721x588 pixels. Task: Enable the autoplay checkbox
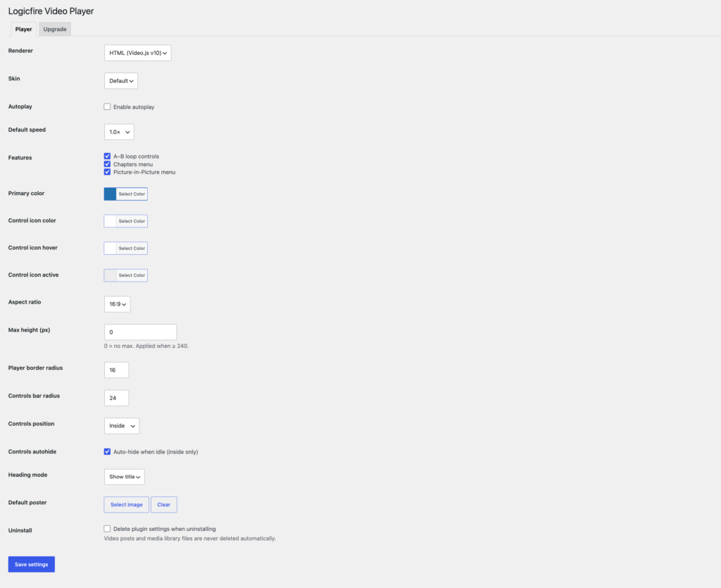(x=107, y=106)
